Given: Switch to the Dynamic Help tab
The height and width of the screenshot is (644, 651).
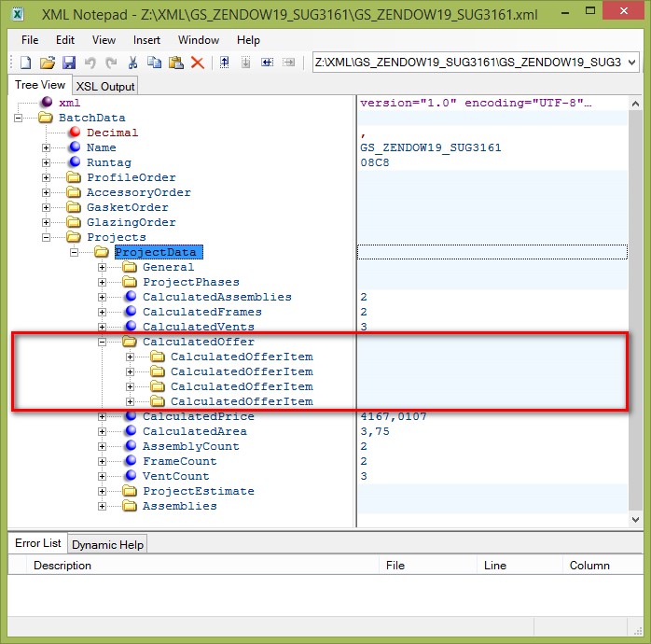Looking at the screenshot, I should pyautogui.click(x=107, y=545).
